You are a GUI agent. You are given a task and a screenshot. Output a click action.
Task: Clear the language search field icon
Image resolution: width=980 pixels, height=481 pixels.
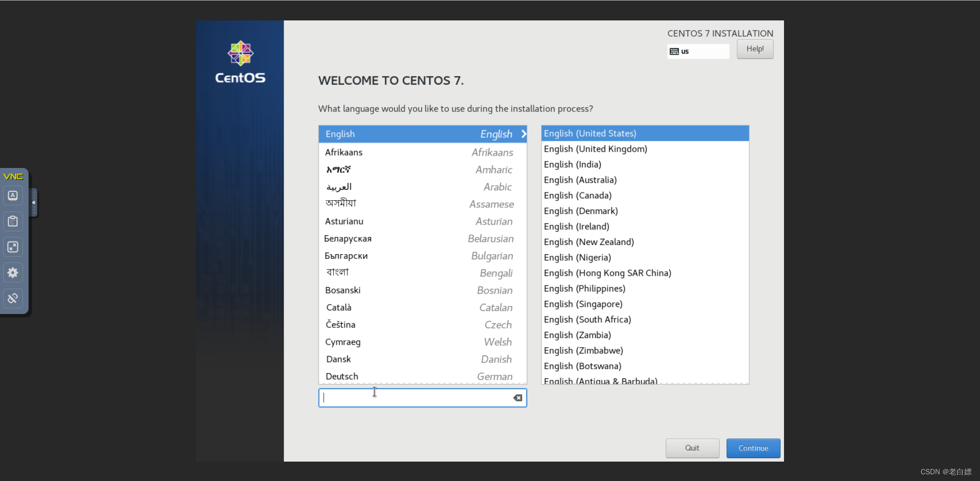pos(518,398)
